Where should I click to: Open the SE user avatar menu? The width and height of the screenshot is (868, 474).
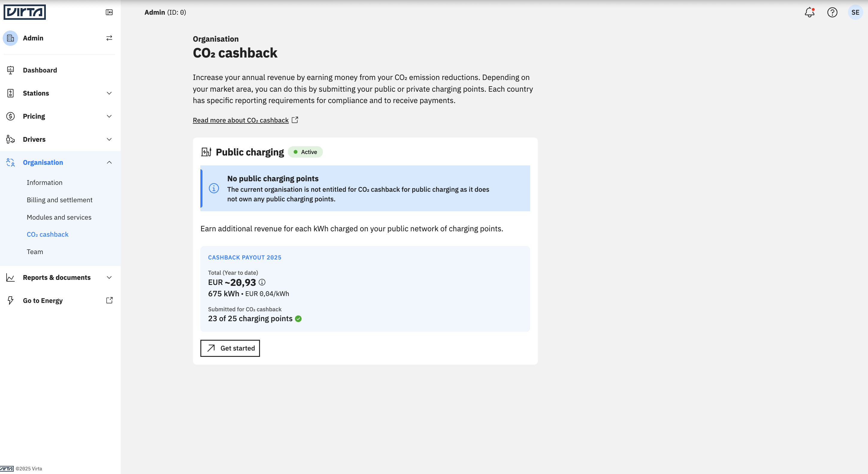855,13
